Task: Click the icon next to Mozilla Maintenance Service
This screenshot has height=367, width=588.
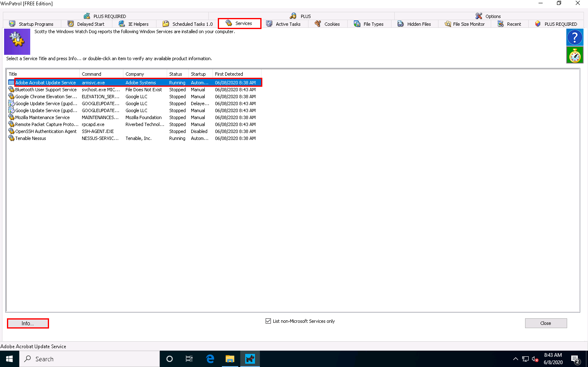Action: (x=11, y=117)
